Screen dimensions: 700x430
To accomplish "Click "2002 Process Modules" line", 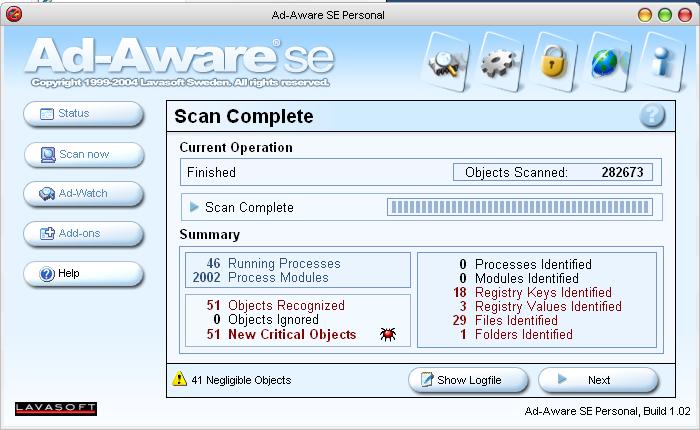I will [x=261, y=277].
